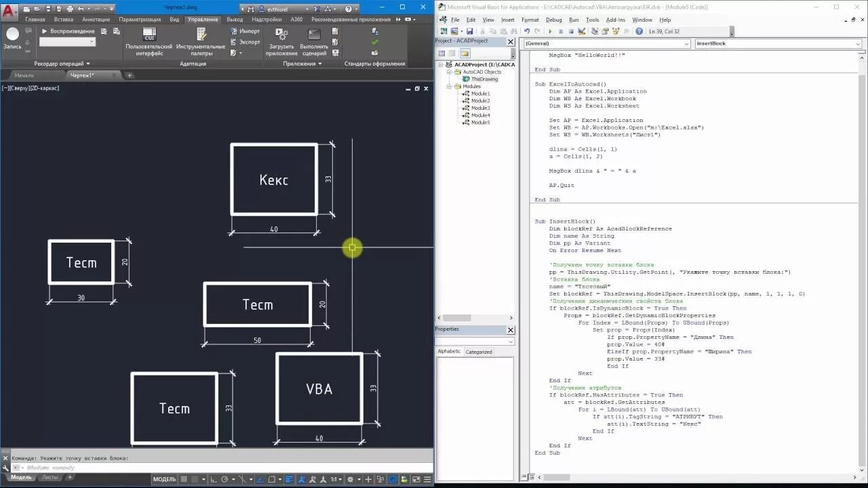Viewport: 868px width, 488px height.
Task: Select Module3 in project tree
Action: (480, 108)
